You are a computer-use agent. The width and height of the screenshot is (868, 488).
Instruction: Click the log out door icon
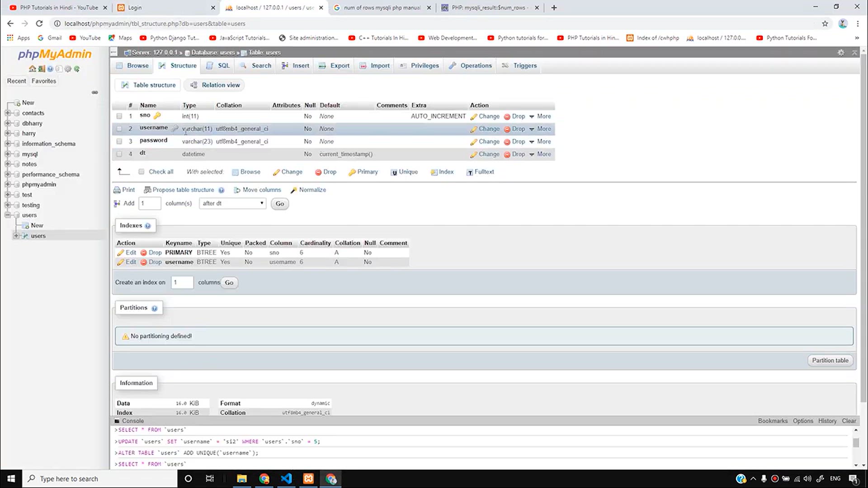point(41,69)
